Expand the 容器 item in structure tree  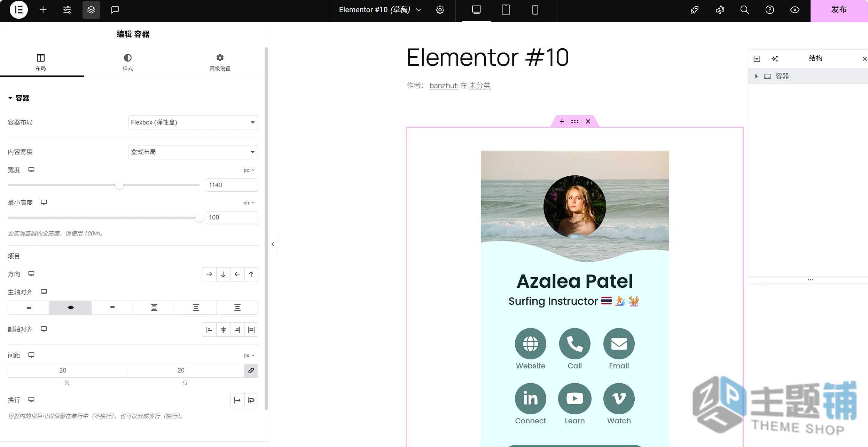(x=756, y=76)
